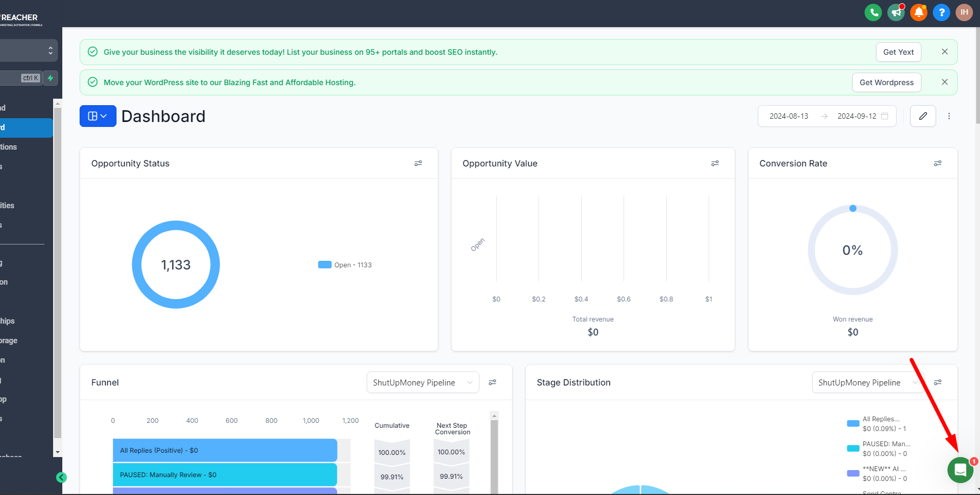The image size is (980, 495).
Task: Open Conversion Rate widget filter settings
Action: [938, 163]
